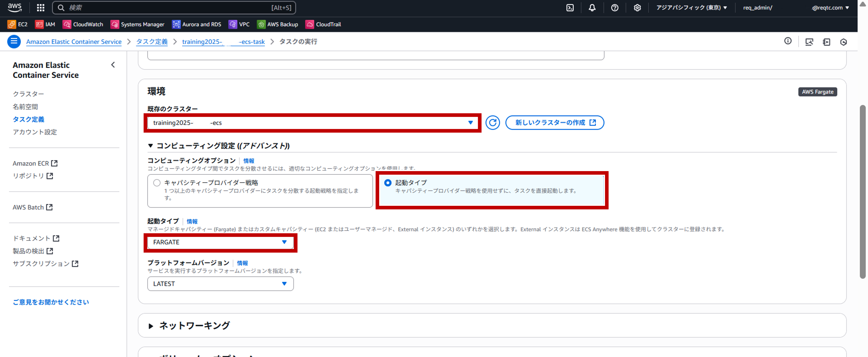Click the panel icon right of the monitor icon
868x357 pixels.
pos(826,42)
